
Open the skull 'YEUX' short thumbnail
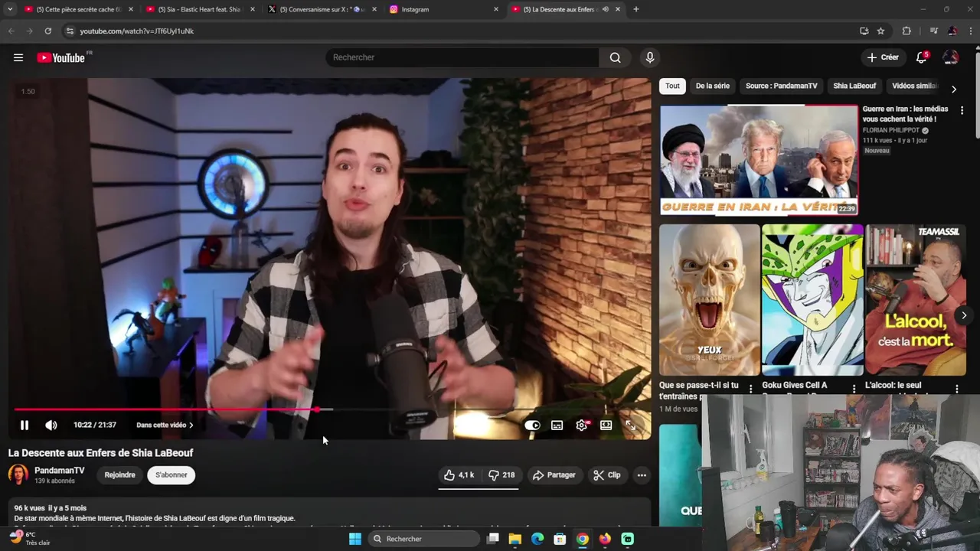click(710, 300)
